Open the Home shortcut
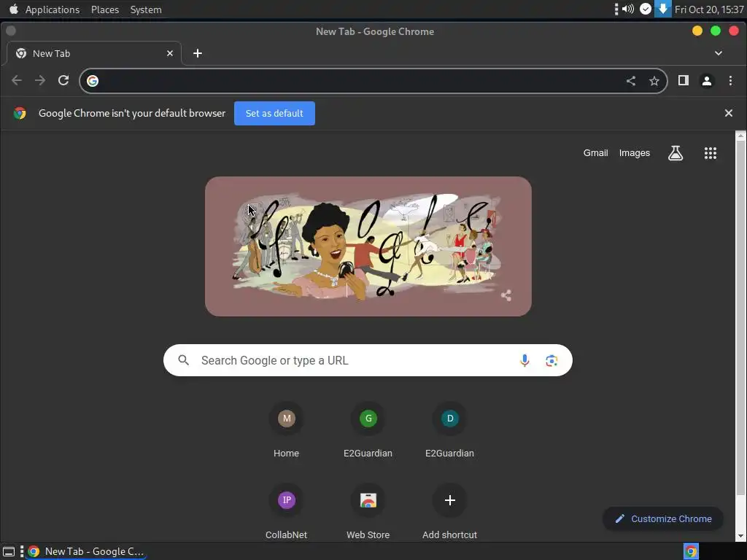The image size is (747, 560). 286,430
